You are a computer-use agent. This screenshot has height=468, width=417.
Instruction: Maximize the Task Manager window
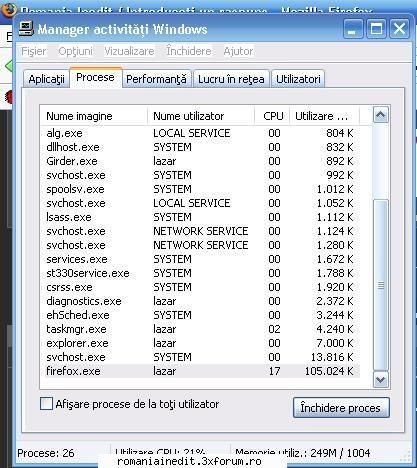[376, 29]
